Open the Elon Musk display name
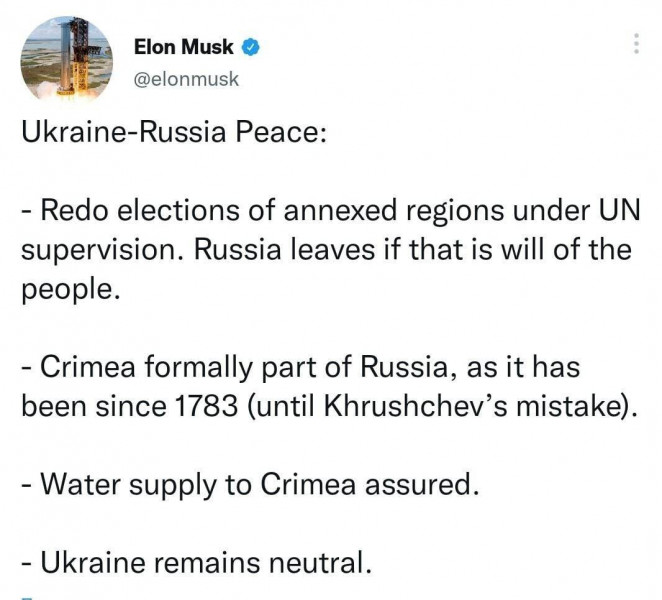The width and height of the screenshot is (662, 600). pyautogui.click(x=184, y=47)
